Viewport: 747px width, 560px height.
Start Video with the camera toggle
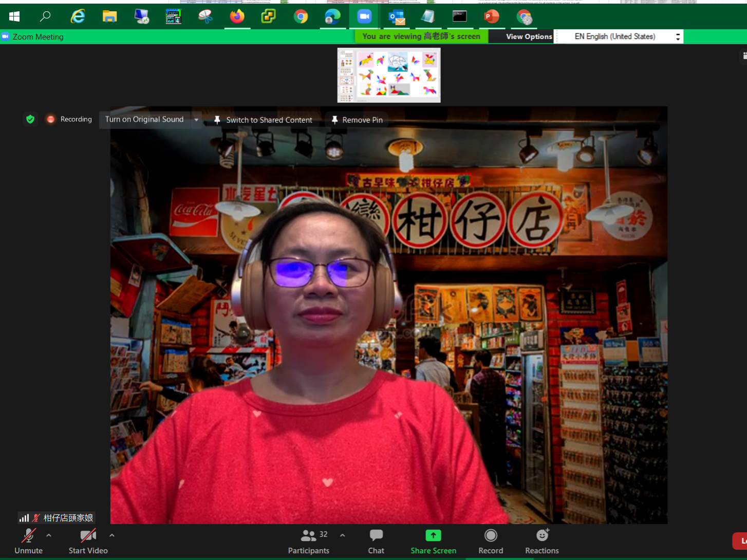[x=88, y=542]
